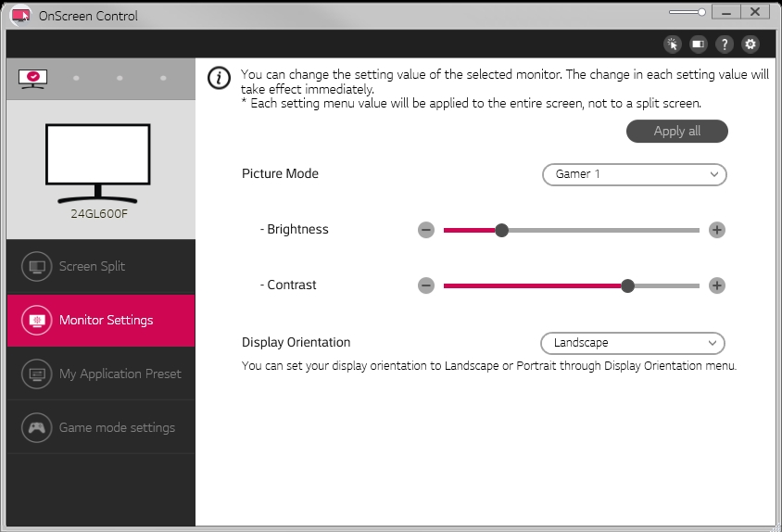782x532 pixels.
Task: Open the Display Orientation Landscape dropdown
Action: 633,343
